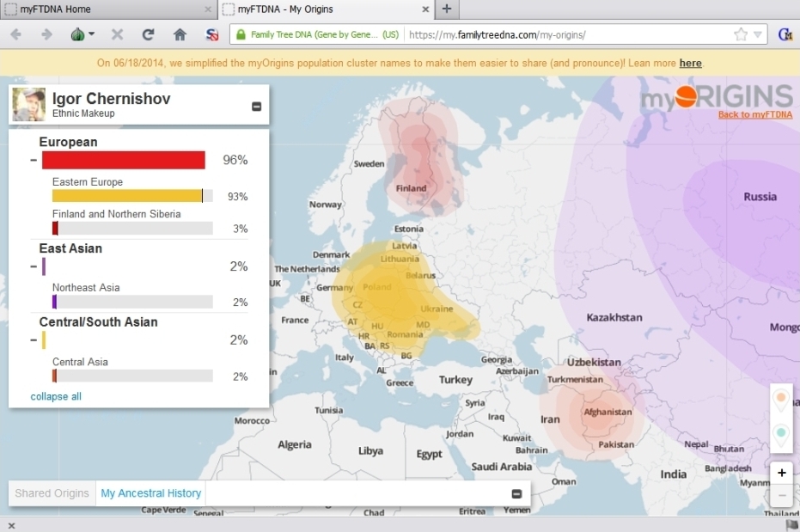800x532 pixels.
Task: Close the myFTDNA - My Origins tab
Action: (425, 9)
